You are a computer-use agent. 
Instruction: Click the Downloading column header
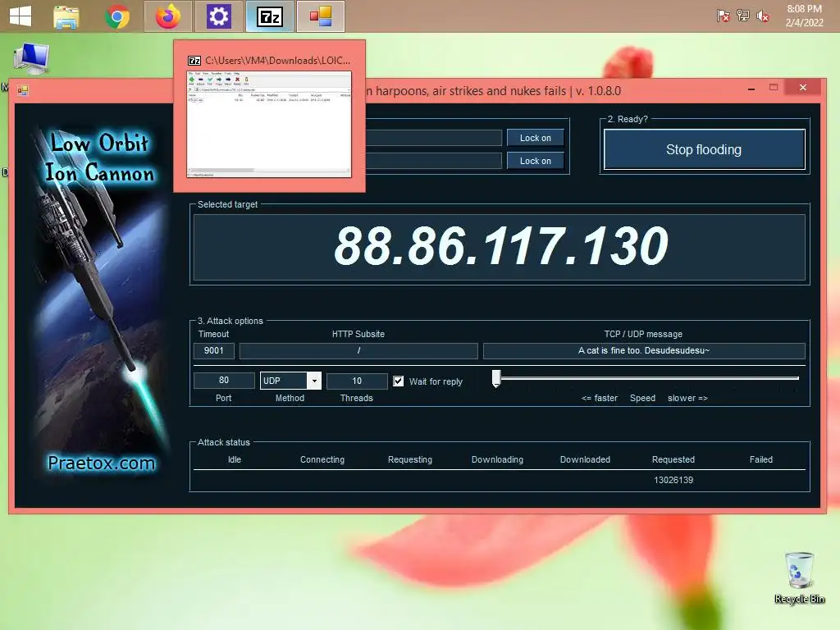click(x=497, y=459)
